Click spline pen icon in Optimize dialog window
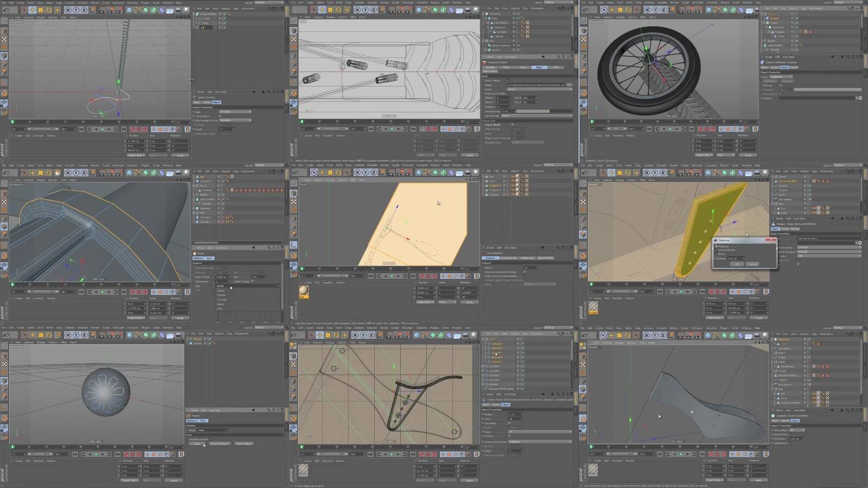The height and width of the screenshot is (488, 868). coord(716,173)
